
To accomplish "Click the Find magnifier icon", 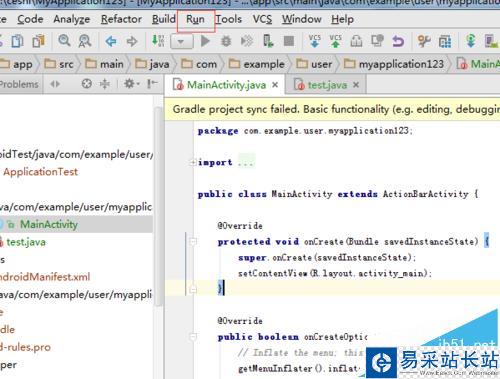I will (x=64, y=41).
